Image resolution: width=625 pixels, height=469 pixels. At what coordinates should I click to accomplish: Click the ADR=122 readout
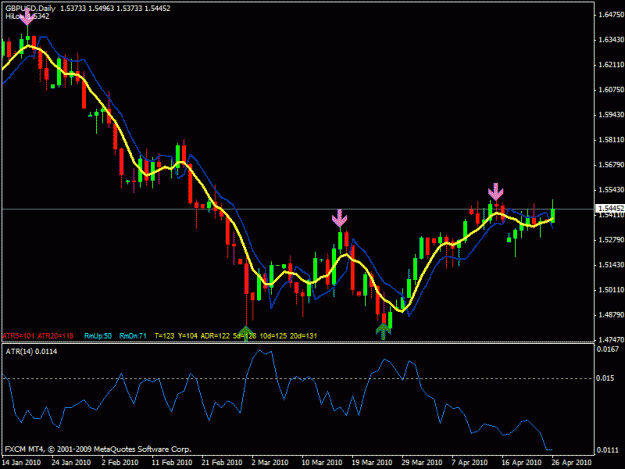215,336
